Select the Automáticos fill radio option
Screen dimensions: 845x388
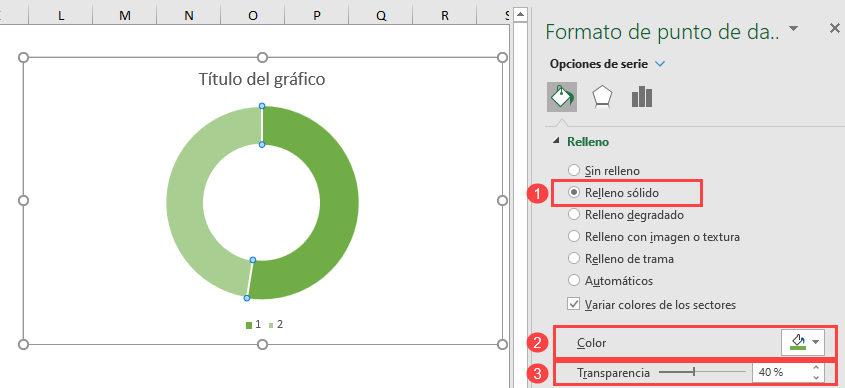tap(574, 281)
